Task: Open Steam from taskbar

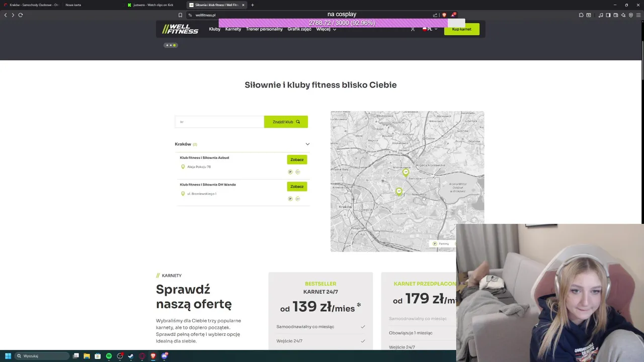Action: click(131, 356)
